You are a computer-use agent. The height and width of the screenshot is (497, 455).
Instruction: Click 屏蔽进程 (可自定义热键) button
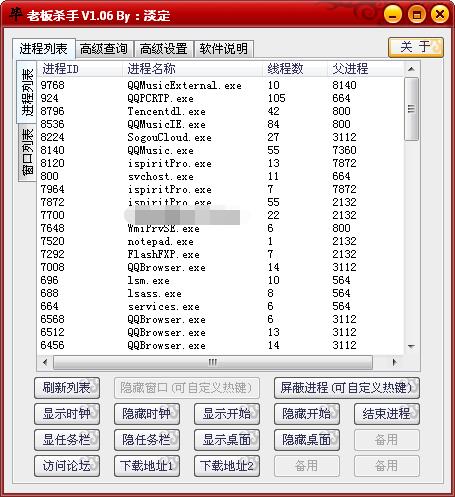coord(347,388)
